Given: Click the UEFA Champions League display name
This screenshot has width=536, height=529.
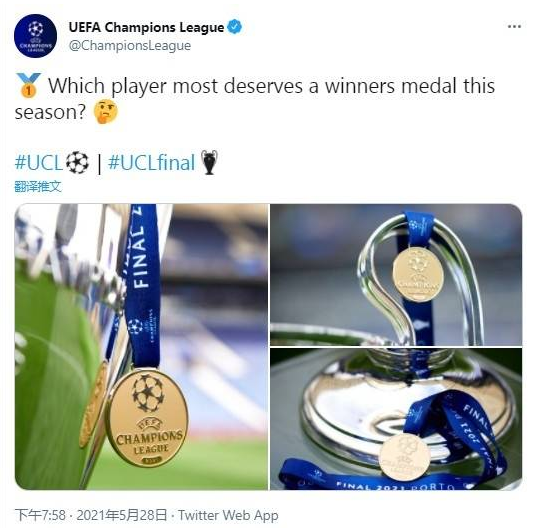Looking at the screenshot, I should pos(146,27).
